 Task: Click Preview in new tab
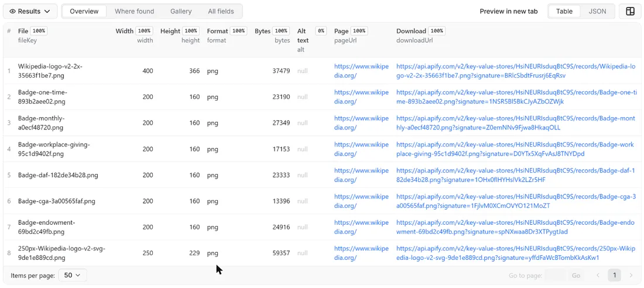click(508, 12)
